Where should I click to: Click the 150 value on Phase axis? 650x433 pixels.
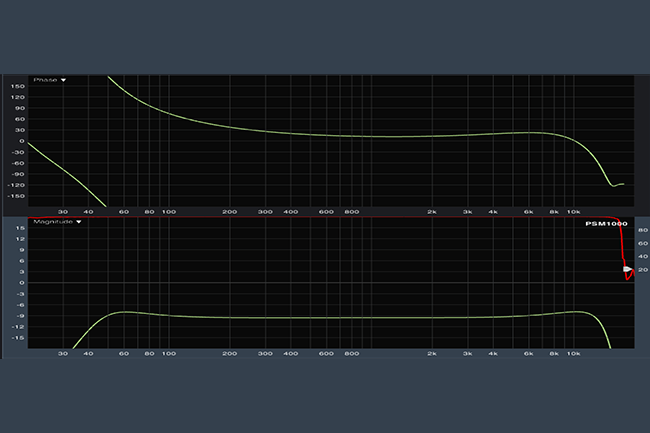coord(17,86)
